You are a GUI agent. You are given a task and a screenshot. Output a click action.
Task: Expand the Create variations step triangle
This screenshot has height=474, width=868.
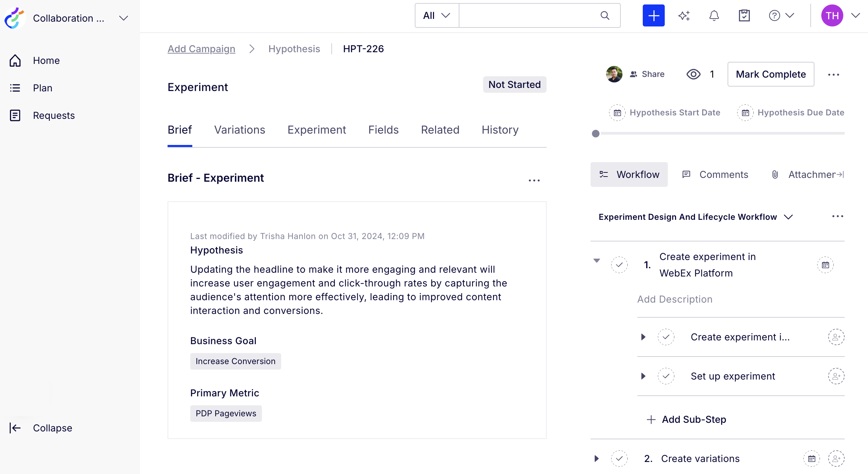point(596,459)
